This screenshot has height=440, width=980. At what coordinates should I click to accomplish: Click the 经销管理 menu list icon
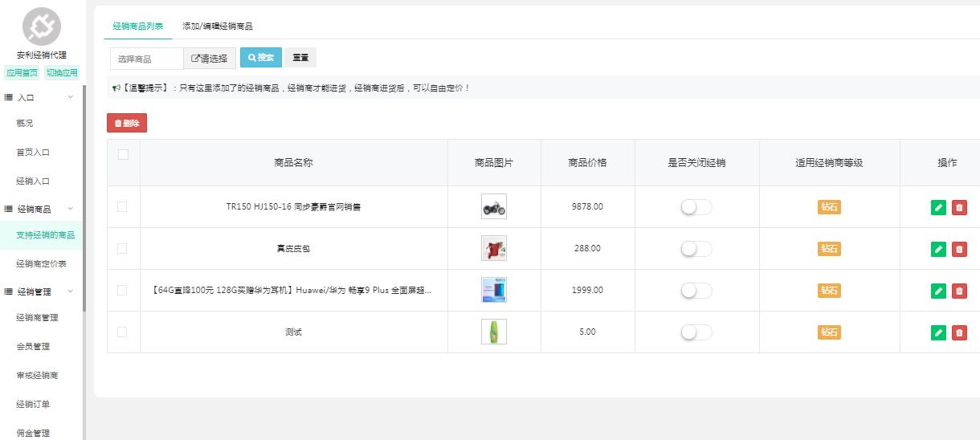(9, 291)
